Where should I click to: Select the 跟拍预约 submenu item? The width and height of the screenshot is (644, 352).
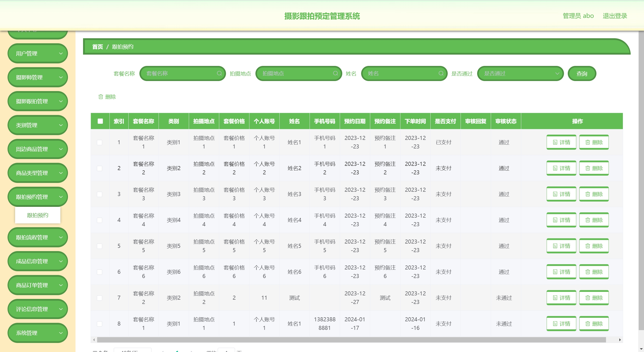pyautogui.click(x=38, y=215)
